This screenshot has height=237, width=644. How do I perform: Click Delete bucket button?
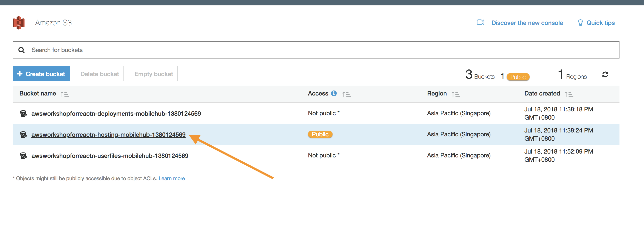click(x=100, y=74)
